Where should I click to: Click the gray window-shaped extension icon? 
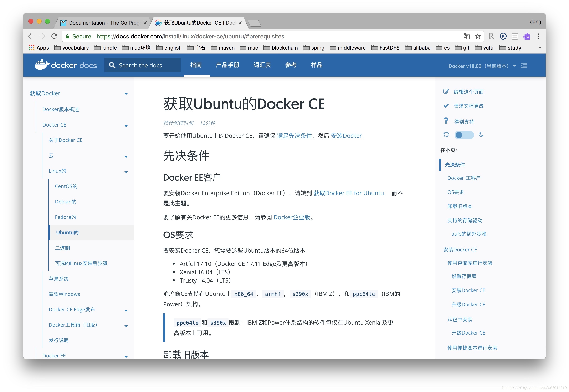point(515,36)
